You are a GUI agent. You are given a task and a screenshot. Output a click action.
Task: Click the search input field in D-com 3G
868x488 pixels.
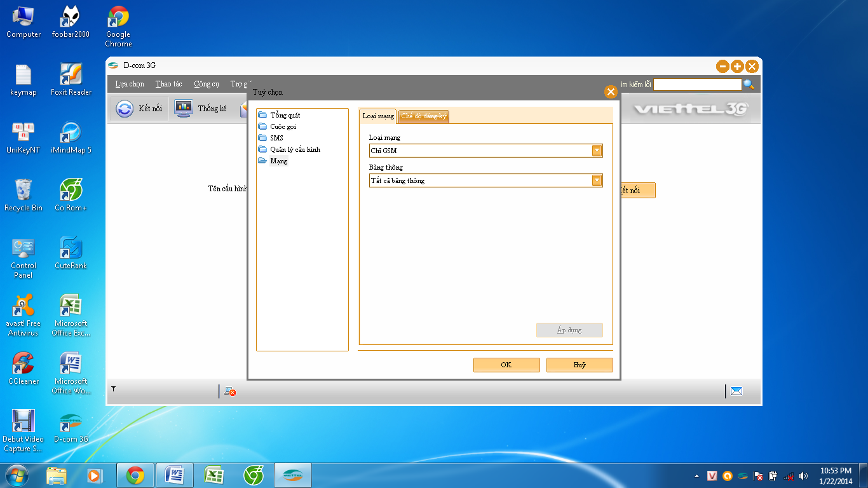697,85
